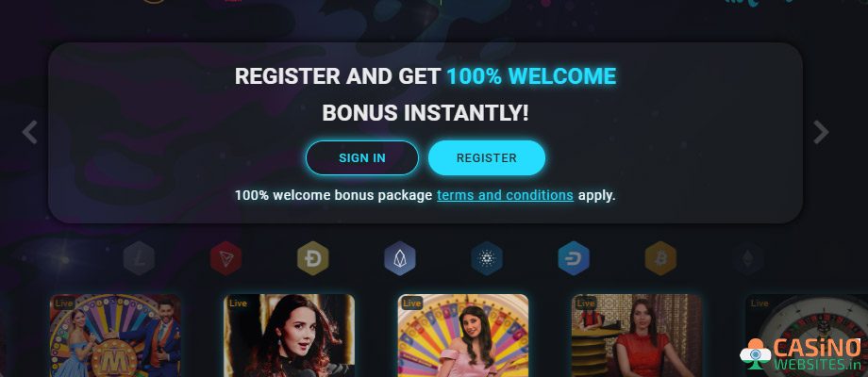This screenshot has height=377, width=868.
Task: Click the SIGN IN button
Action: coord(362,157)
